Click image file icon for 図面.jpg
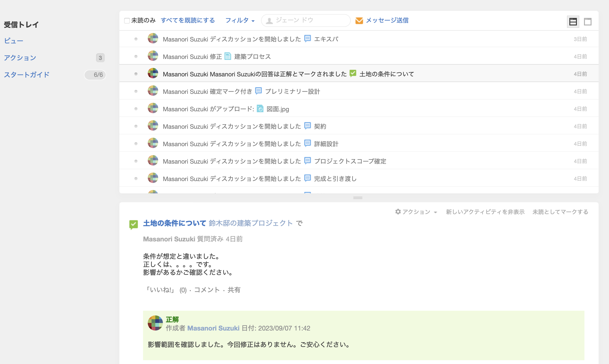 pos(260,108)
